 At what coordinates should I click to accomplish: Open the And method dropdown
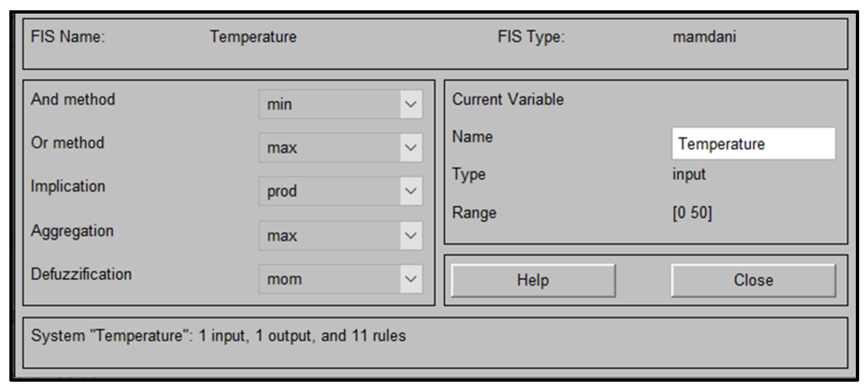point(340,104)
